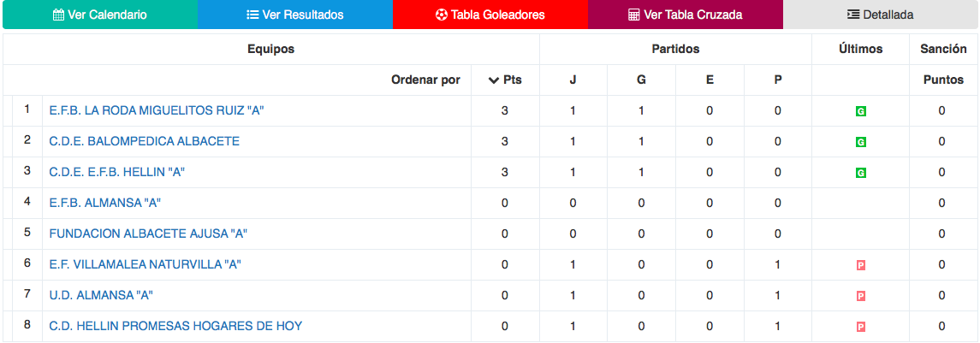Click the E.F.B. Almansa "A" team link
The image size is (980, 343).
[x=105, y=203]
